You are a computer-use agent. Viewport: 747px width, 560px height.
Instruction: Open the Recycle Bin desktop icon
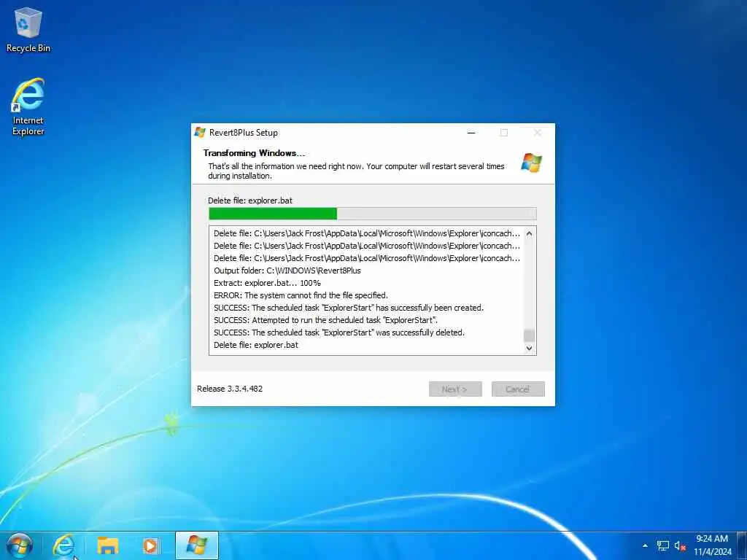pyautogui.click(x=28, y=30)
